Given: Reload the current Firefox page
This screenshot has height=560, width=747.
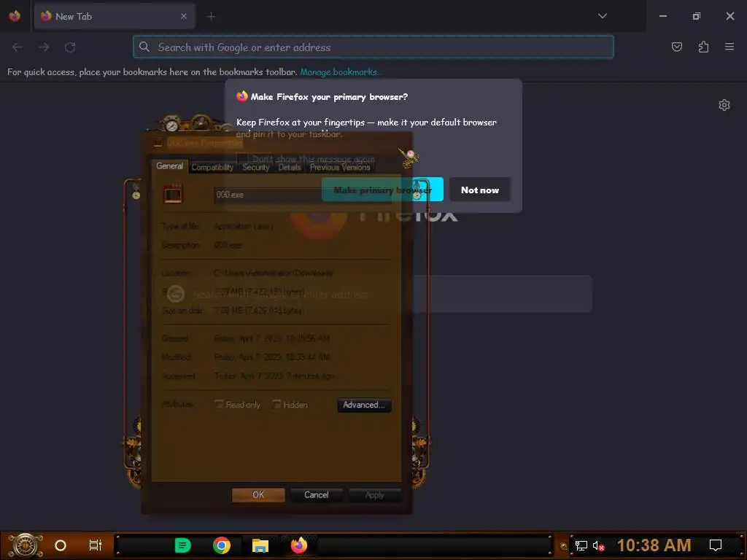Looking at the screenshot, I should (70, 47).
